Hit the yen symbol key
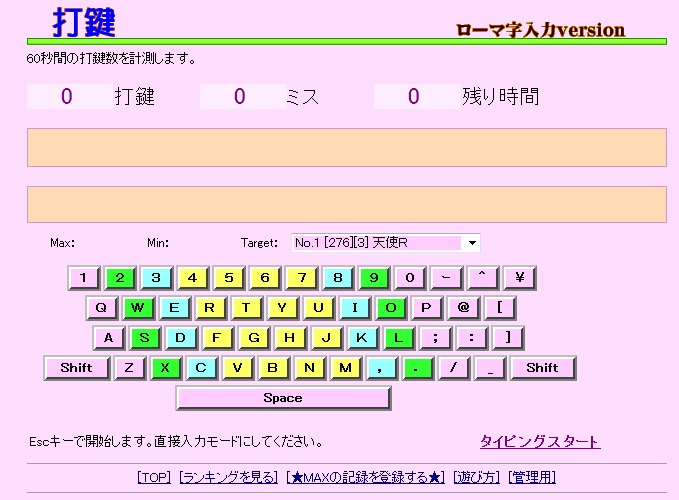Screen dimensions: 679x500 point(519,278)
